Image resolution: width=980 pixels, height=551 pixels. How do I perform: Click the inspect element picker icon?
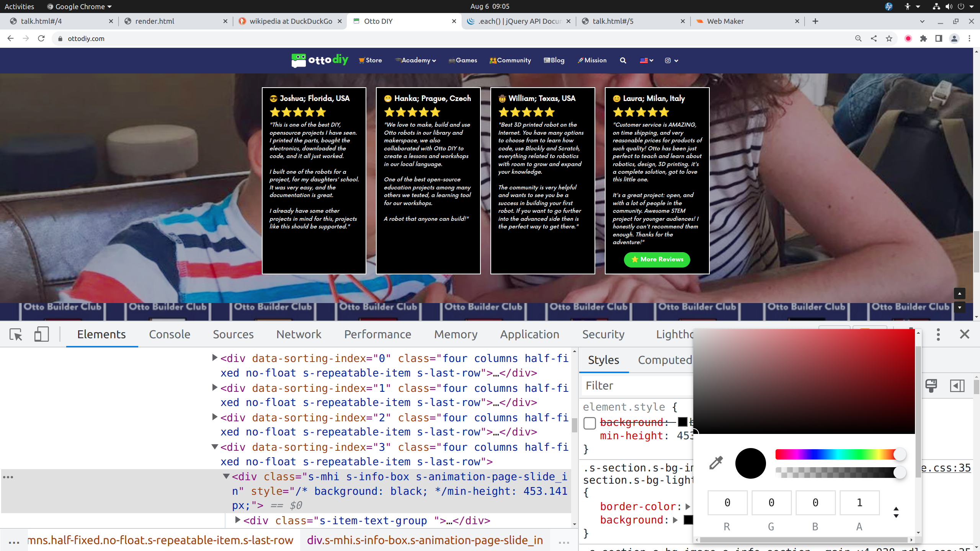tap(16, 334)
